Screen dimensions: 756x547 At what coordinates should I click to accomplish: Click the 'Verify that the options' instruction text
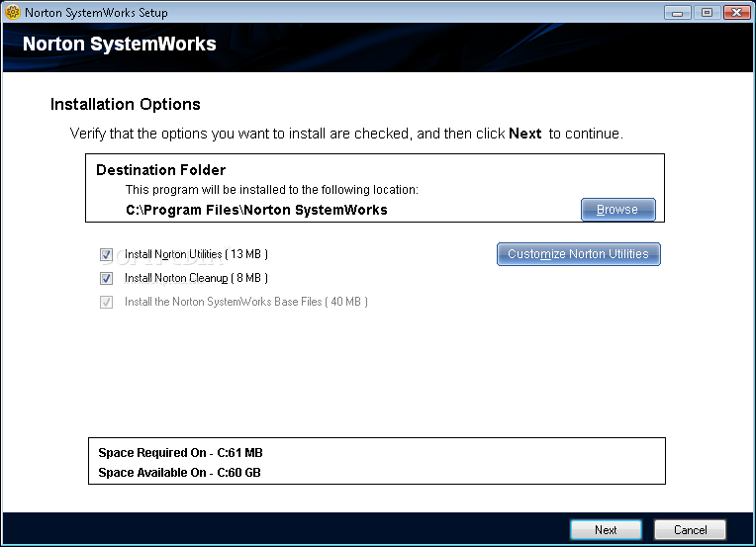tap(346, 134)
